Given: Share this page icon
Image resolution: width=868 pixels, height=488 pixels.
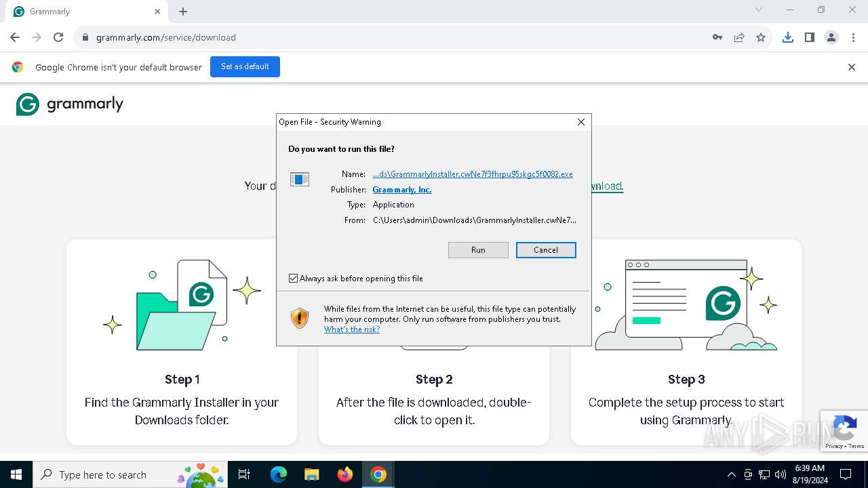Looking at the screenshot, I should (739, 37).
